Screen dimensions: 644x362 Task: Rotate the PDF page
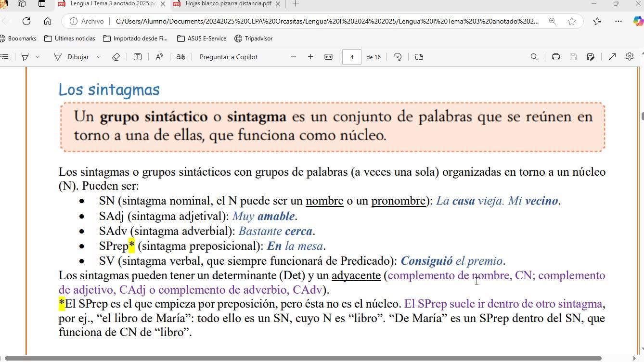click(398, 57)
